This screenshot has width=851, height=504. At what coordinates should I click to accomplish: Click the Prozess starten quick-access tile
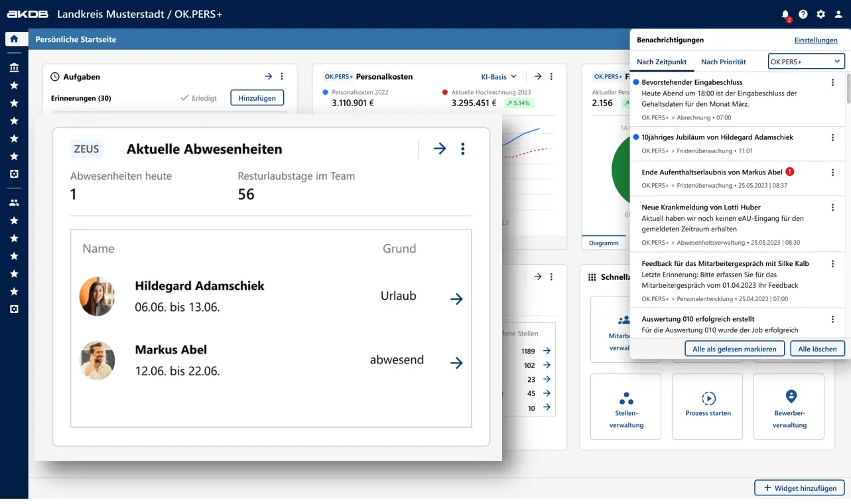tap(708, 406)
